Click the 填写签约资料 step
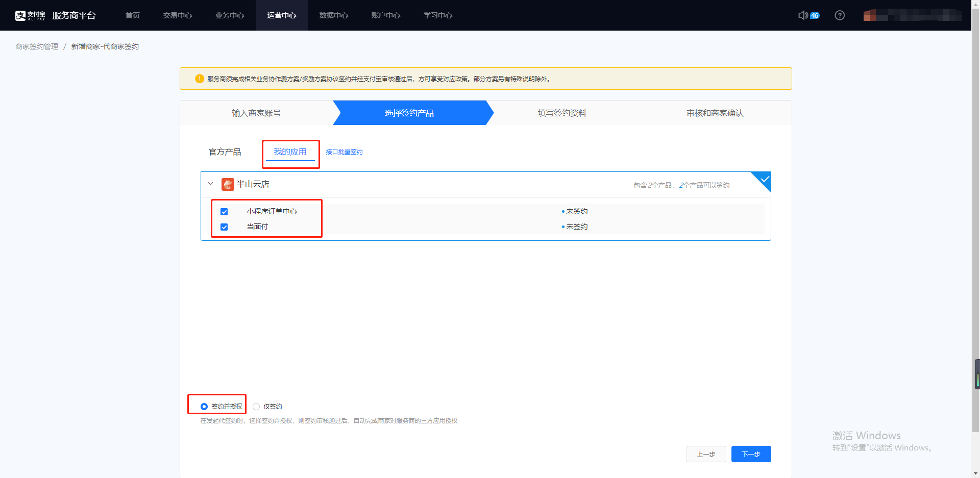 pyautogui.click(x=562, y=113)
